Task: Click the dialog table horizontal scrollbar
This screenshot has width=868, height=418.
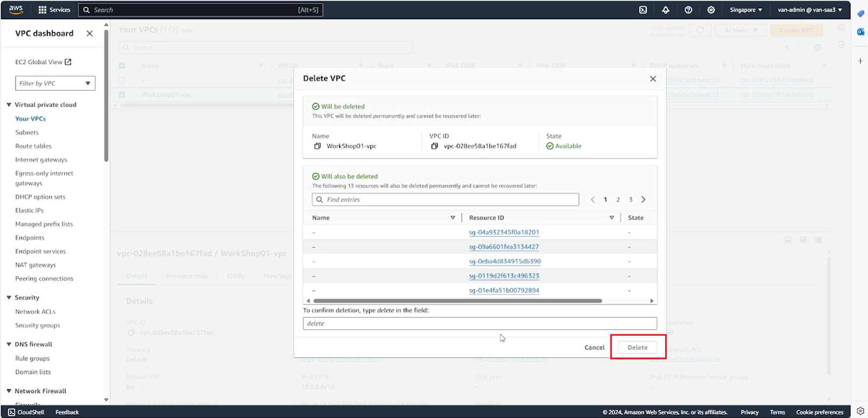Action: (457, 301)
